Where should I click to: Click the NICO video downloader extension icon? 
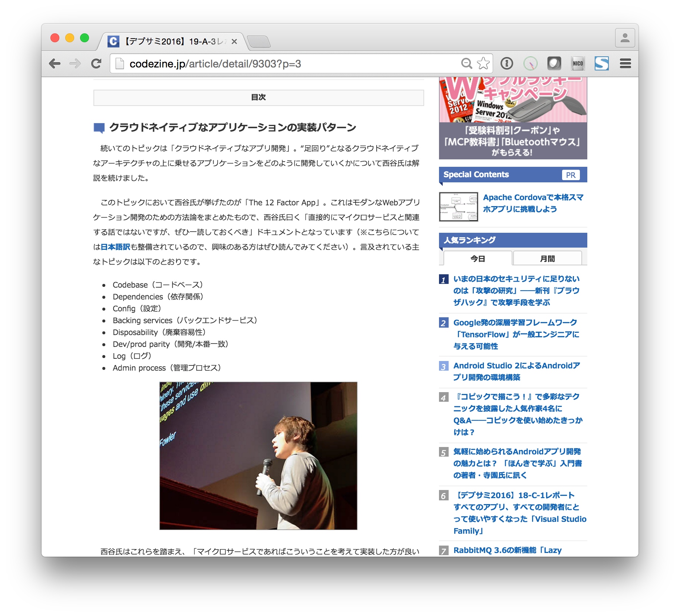(x=577, y=63)
